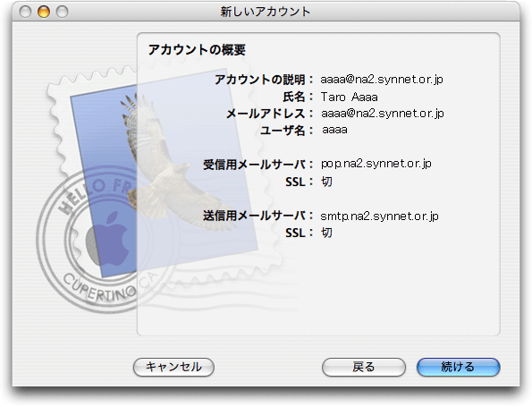532x407 pixels.
Task: Click the アカウントの概要 heading
Action: tap(197, 50)
